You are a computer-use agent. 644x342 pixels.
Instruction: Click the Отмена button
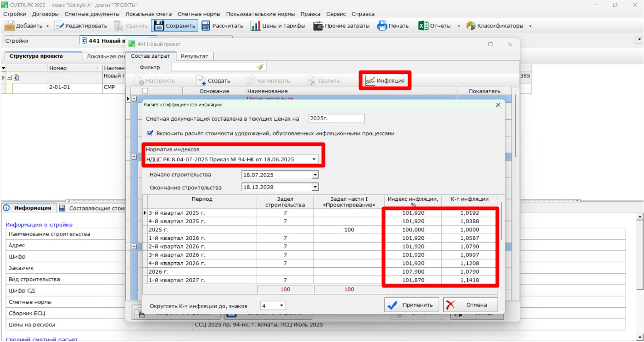tap(470, 305)
